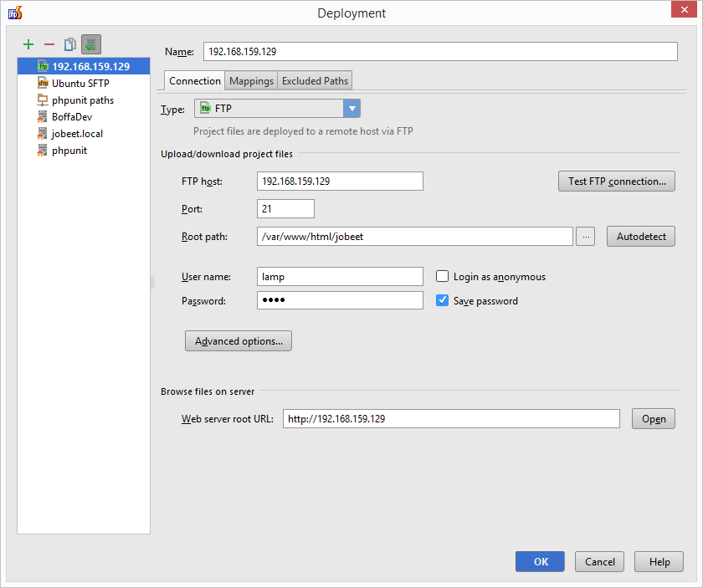The height and width of the screenshot is (588, 703).
Task: Click the FTP icon beside 192.168.159.129
Action: click(43, 66)
